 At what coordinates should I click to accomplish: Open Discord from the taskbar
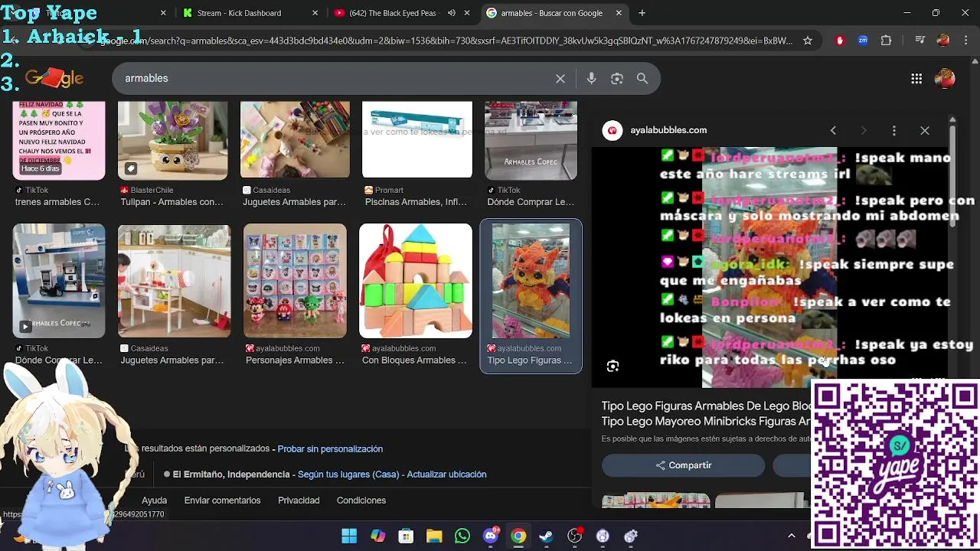[491, 536]
